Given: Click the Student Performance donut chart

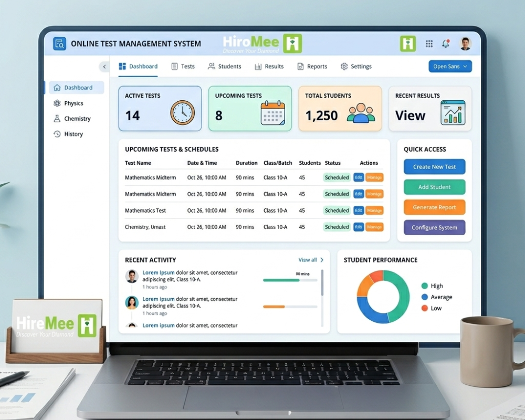Looking at the screenshot, I should 383,297.
